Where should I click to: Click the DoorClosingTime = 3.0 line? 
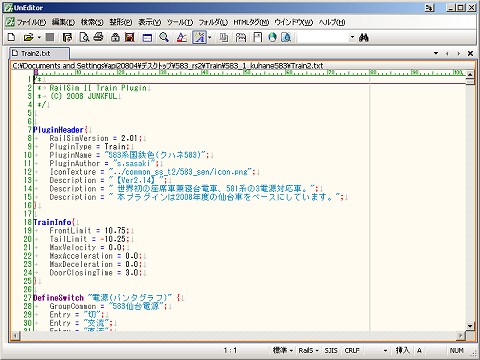[x=95, y=273]
